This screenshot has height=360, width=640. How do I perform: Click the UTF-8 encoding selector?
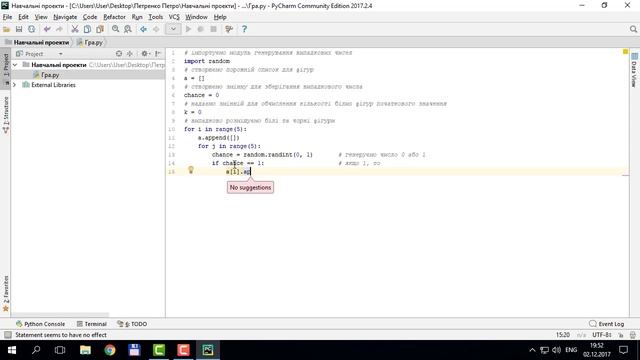(602, 335)
